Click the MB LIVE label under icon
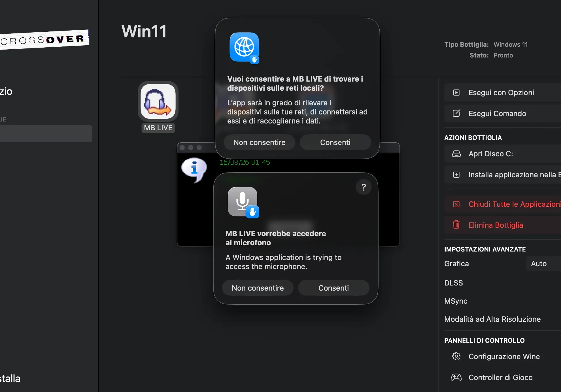The height and width of the screenshot is (392, 561). (158, 128)
